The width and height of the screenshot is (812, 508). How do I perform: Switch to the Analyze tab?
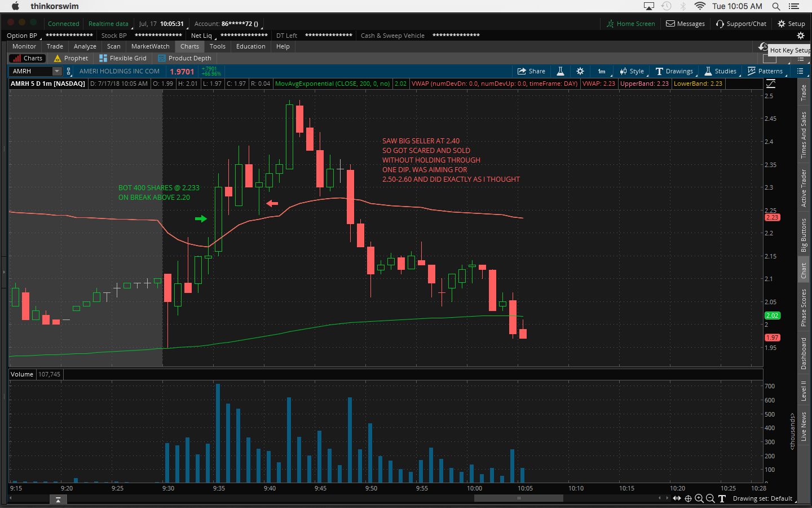[85, 46]
